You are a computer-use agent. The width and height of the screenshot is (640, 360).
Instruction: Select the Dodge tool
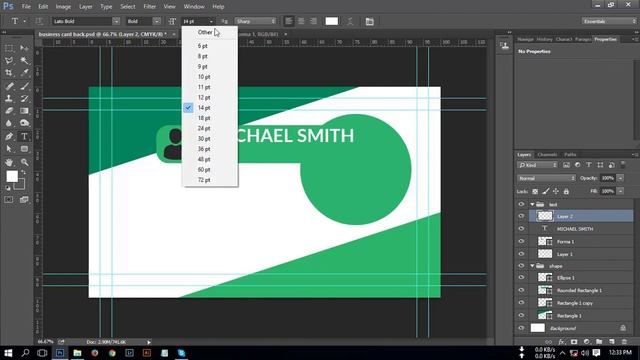coord(24,123)
